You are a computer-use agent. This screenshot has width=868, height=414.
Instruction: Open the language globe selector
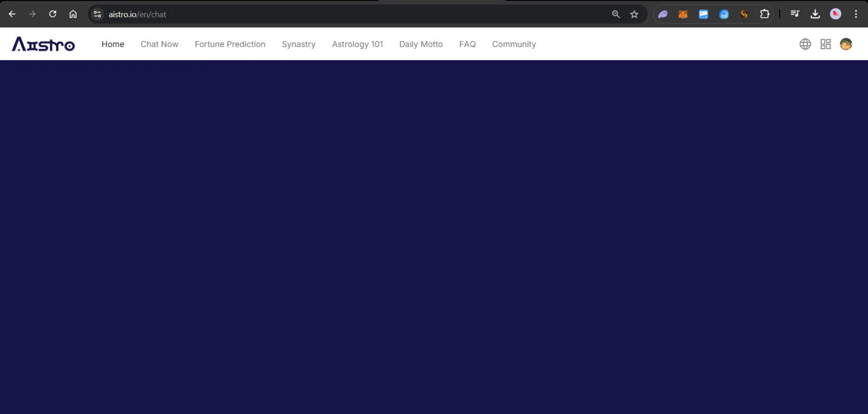click(x=805, y=44)
